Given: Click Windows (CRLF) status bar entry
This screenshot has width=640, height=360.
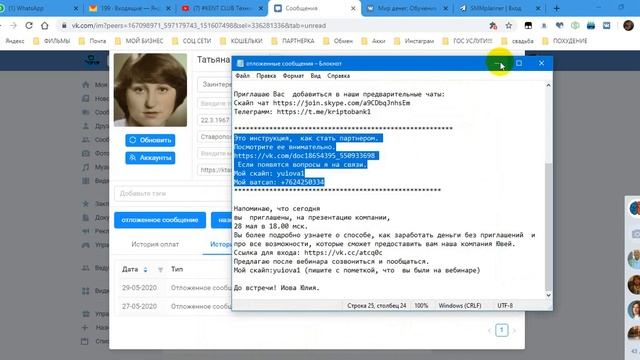Looking at the screenshot, I should click(x=460, y=305).
